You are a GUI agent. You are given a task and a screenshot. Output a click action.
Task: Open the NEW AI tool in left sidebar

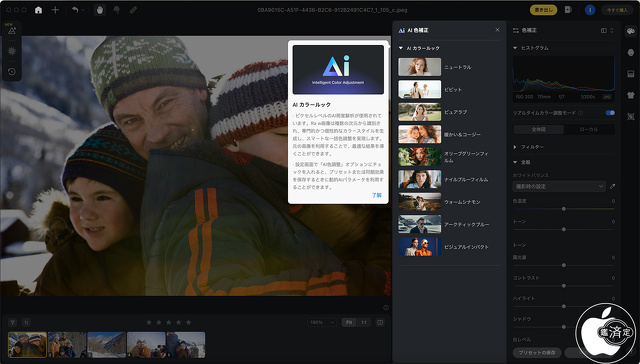pos(12,30)
